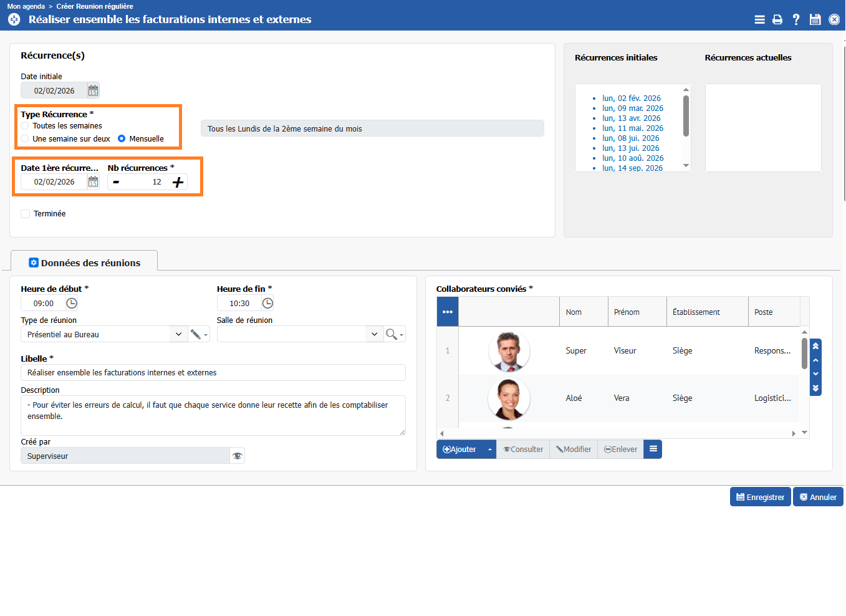Viewport: 846px width, 616px height.
Task: Switch to Données des réunions tab
Action: 85,263
